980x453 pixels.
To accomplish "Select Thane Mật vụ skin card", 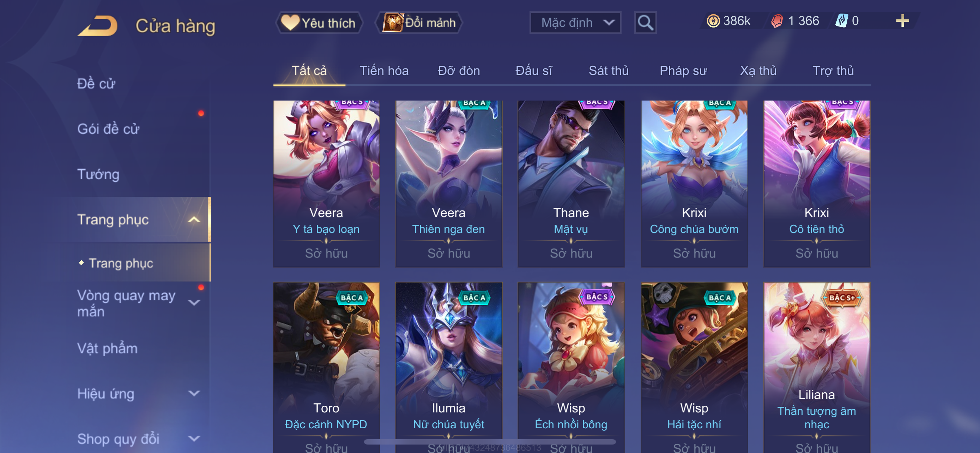I will point(571,184).
